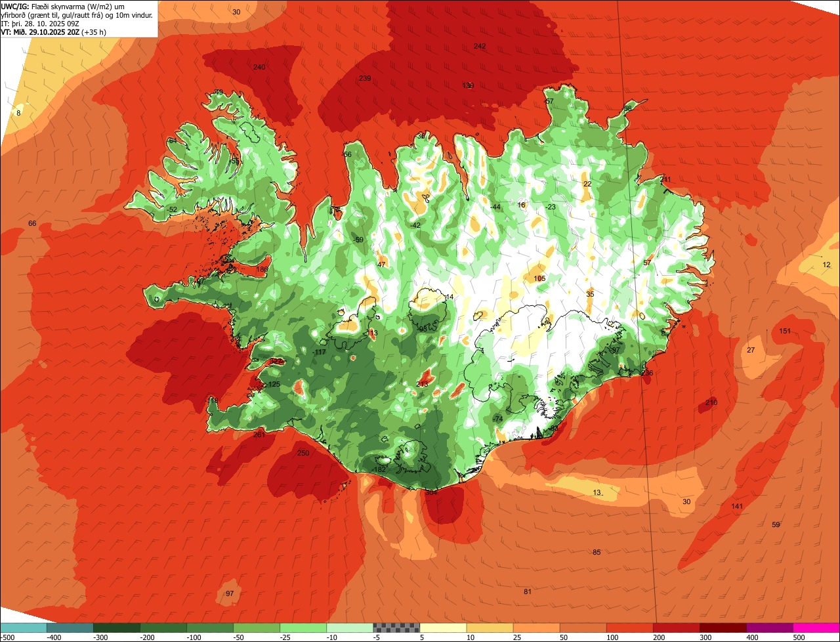Click the map value '105' in the highlands
Screen dimensions: 840x642
(x=539, y=278)
